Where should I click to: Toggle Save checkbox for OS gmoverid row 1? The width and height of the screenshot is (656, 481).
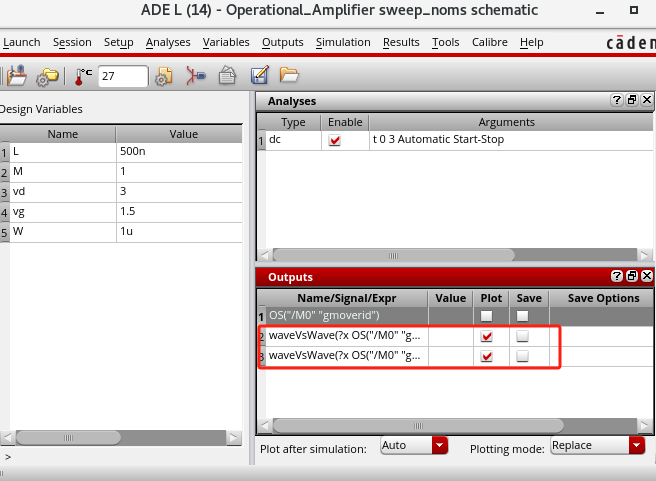click(x=522, y=316)
